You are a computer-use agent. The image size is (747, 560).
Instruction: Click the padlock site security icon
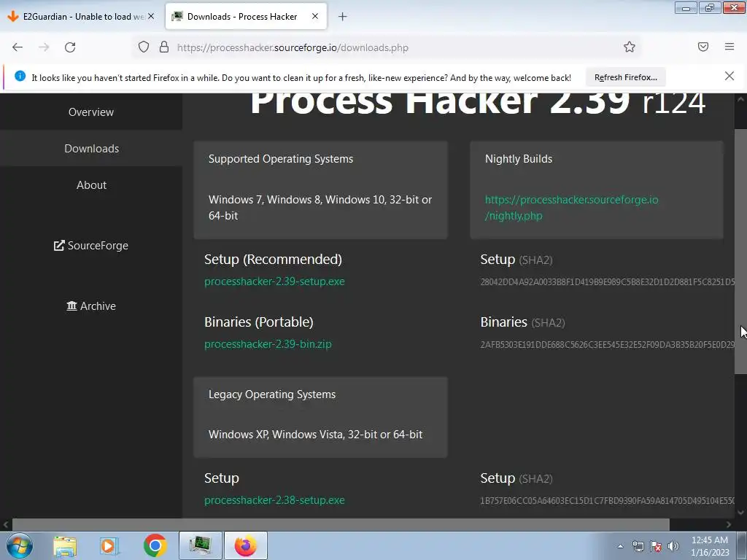(164, 47)
